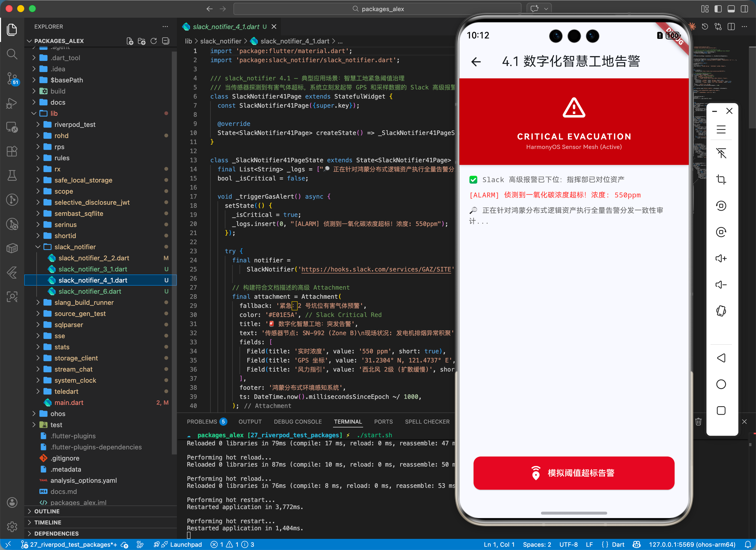The image size is (756, 550).
Task: Open the PROBLEMS panel tab
Action: point(202,422)
